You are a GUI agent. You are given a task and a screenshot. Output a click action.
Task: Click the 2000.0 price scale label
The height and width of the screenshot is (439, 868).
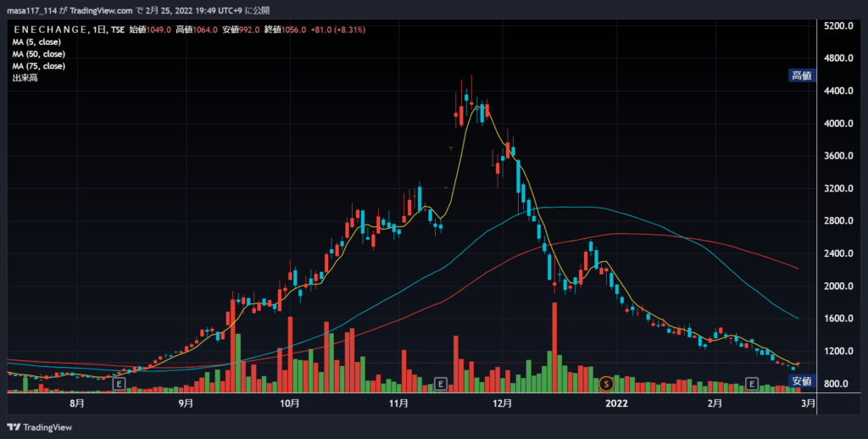pos(838,286)
